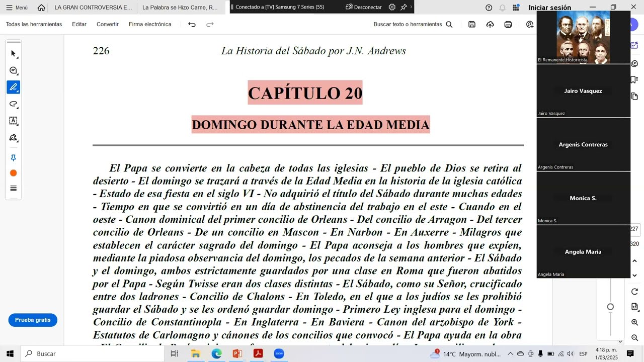The height and width of the screenshot is (362, 644).
Task: Zoom out of the document
Action: (x=635, y=337)
